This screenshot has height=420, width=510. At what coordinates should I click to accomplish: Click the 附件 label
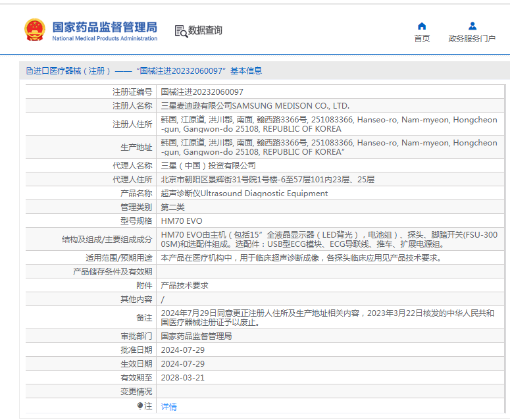tap(144, 286)
